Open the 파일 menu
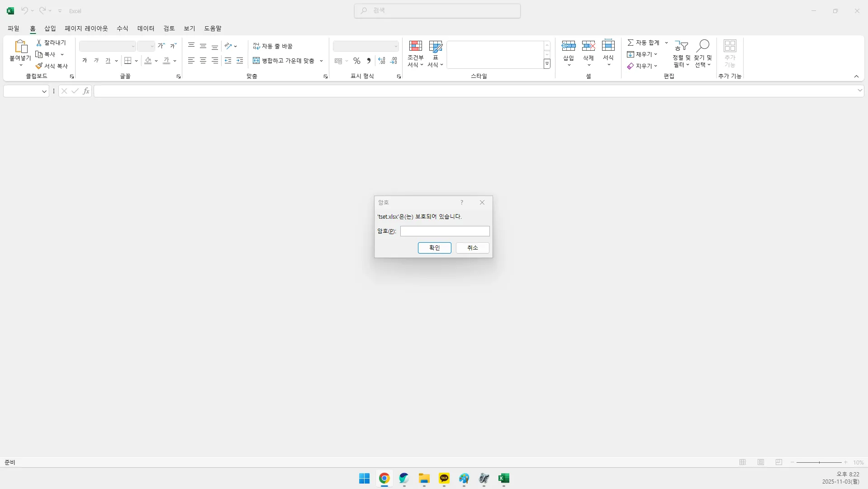868x489 pixels. click(13, 28)
